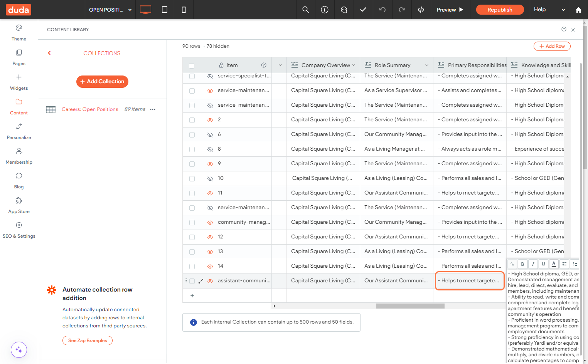Go back with the Collections arrow
This screenshot has height=364, width=588.
tap(49, 53)
